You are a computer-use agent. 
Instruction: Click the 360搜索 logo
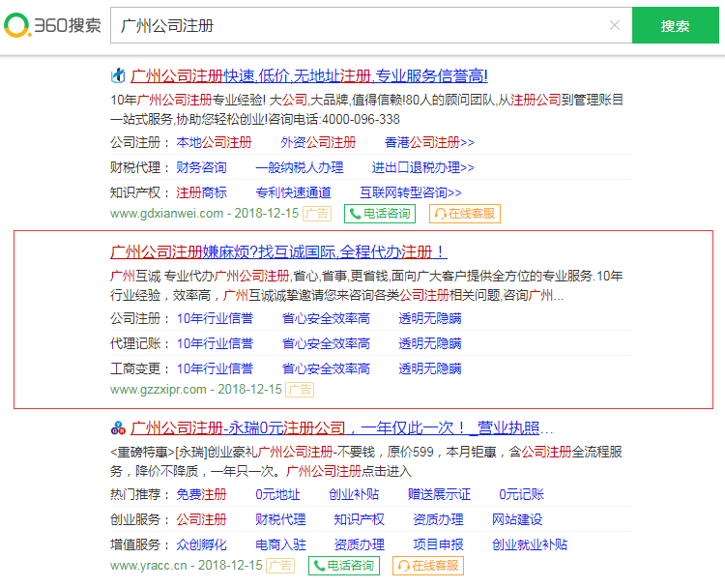click(52, 25)
